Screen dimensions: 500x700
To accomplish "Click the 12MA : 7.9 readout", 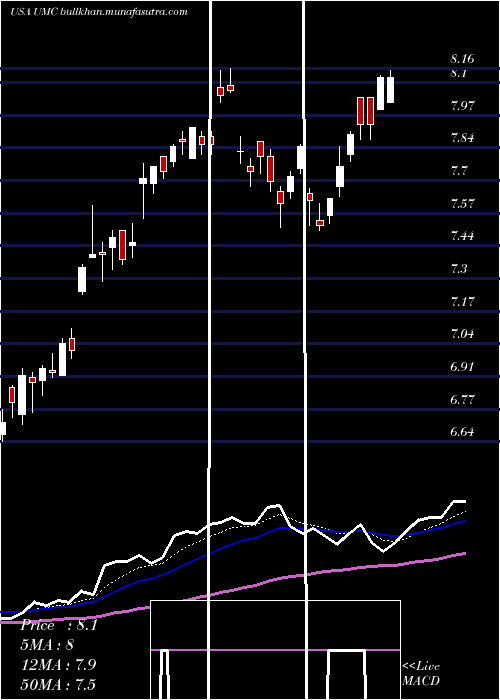I will pyautogui.click(x=58, y=664).
